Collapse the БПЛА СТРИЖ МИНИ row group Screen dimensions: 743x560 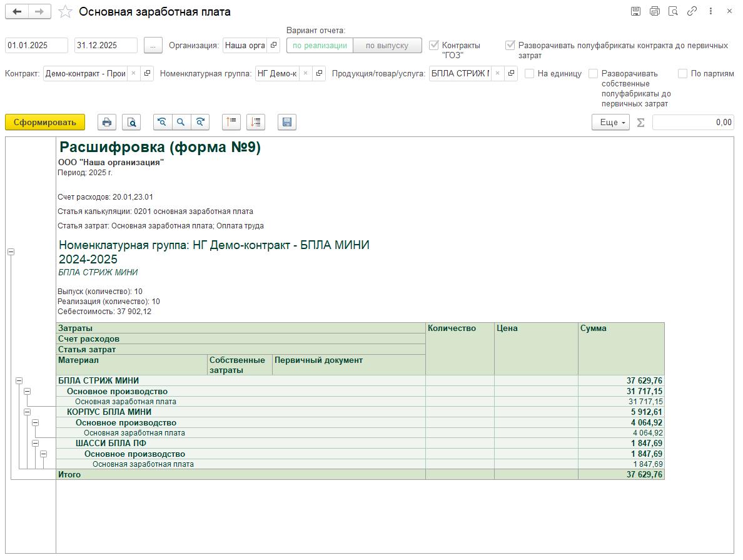19,381
